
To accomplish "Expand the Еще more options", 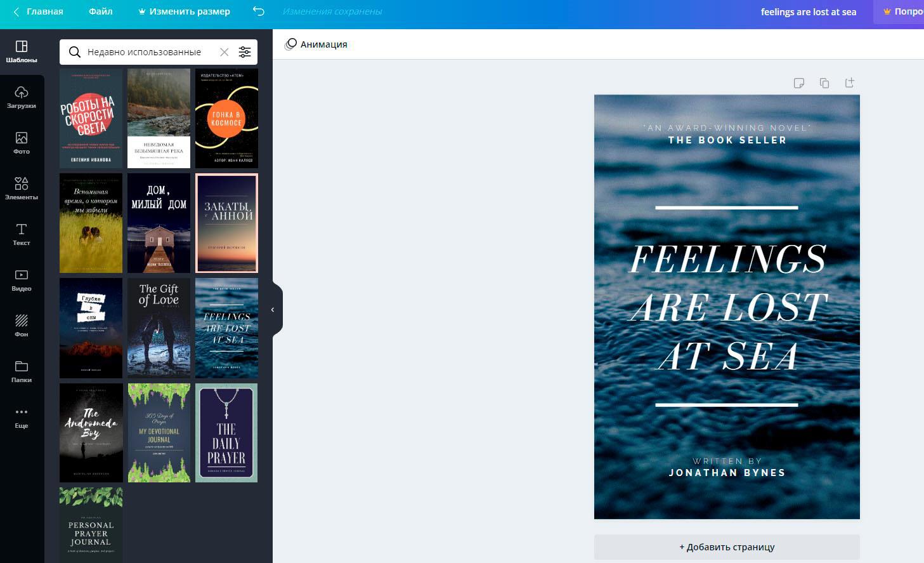I will pos(22,417).
